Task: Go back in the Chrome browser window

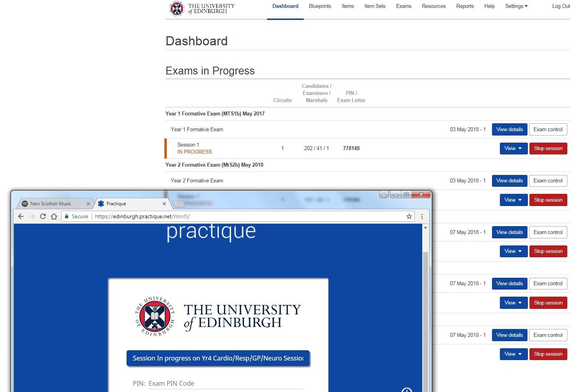Action: point(21,216)
